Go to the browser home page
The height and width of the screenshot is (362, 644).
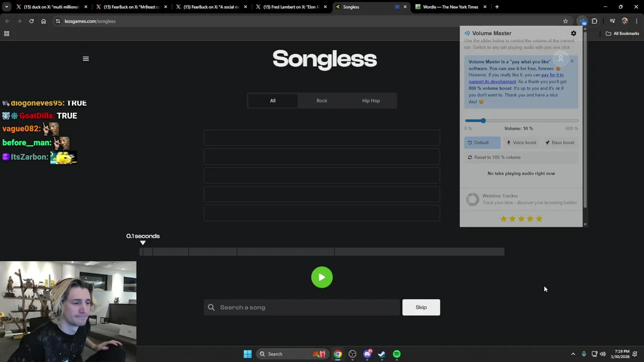(43, 21)
